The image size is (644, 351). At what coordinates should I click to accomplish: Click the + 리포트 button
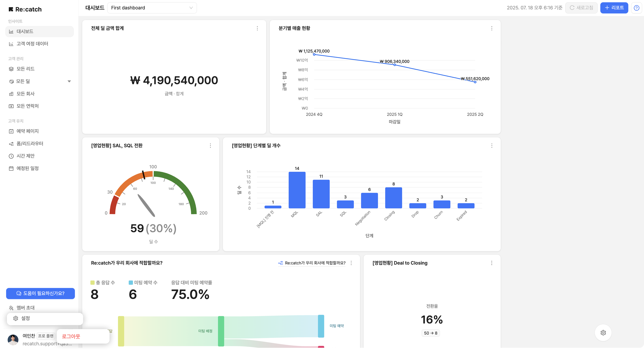[x=614, y=8]
